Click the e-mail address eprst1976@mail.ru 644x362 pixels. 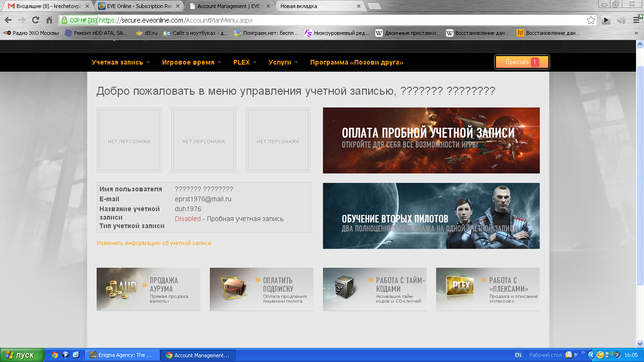203,199
